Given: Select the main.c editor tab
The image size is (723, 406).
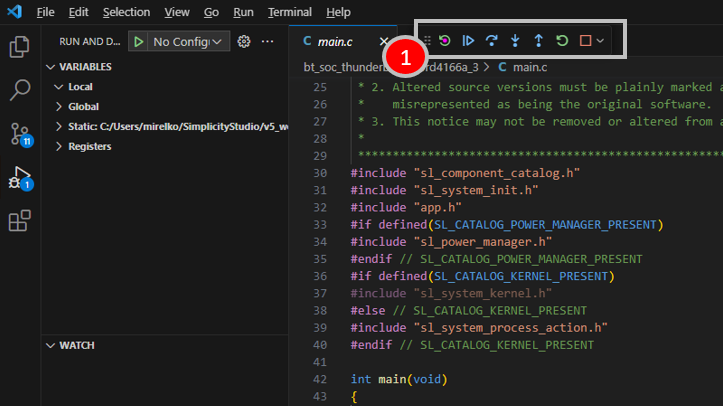Looking at the screenshot, I should click(334, 41).
